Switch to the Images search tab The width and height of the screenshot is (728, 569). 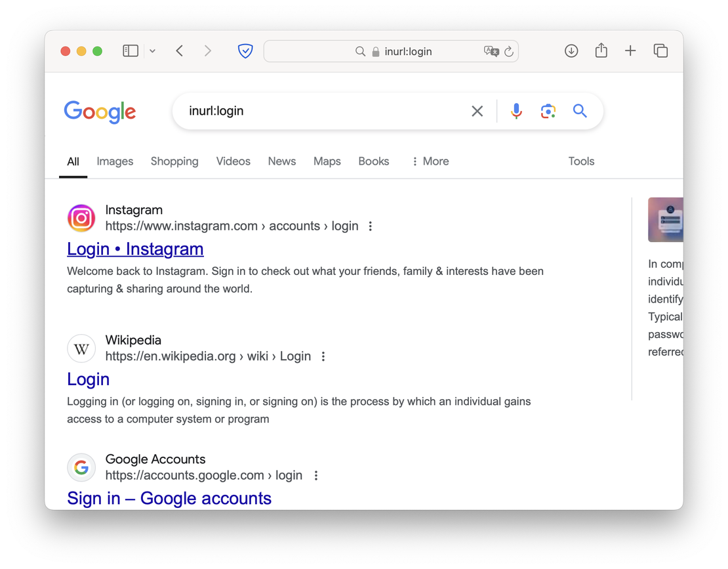[115, 161]
